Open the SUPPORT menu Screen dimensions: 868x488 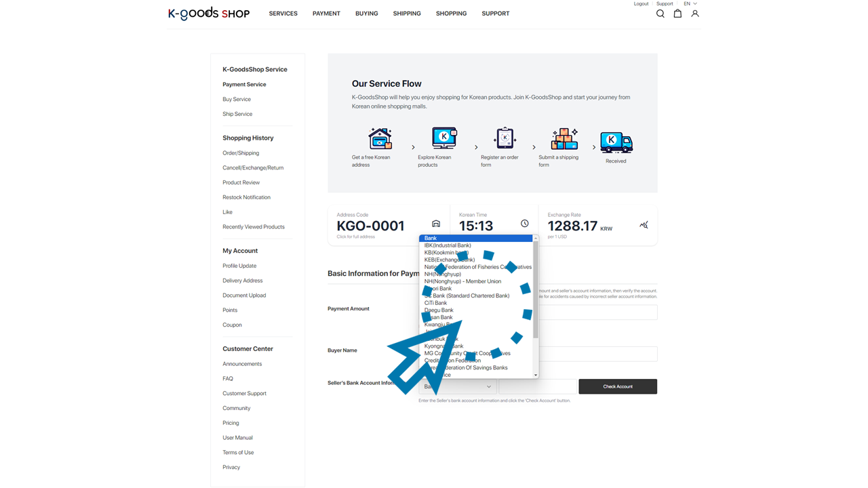pyautogui.click(x=496, y=14)
